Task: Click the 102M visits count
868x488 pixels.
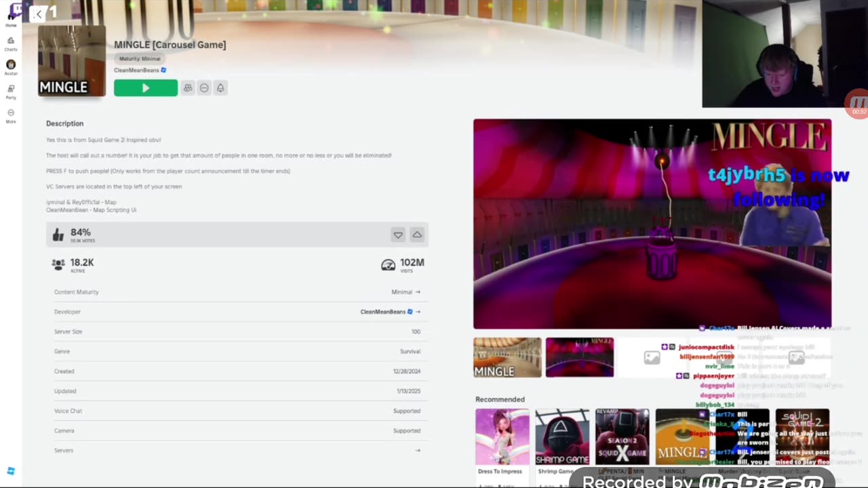Action: tap(412, 262)
